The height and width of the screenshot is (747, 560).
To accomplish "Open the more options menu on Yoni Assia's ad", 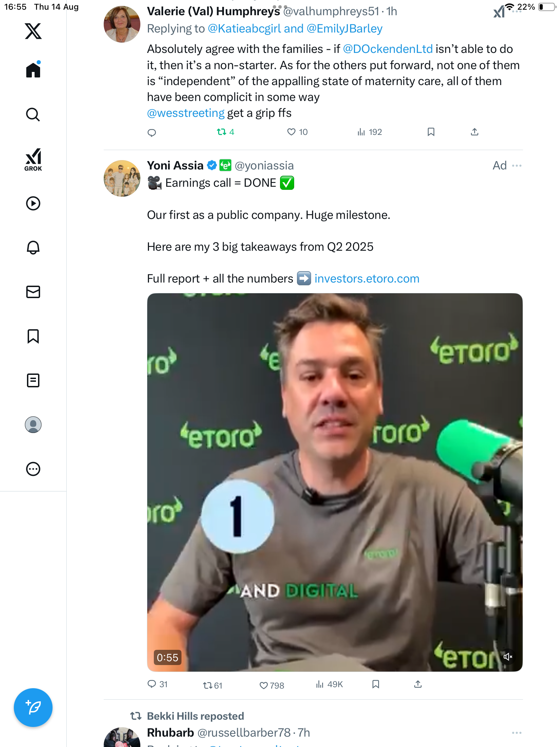I will 517,166.
